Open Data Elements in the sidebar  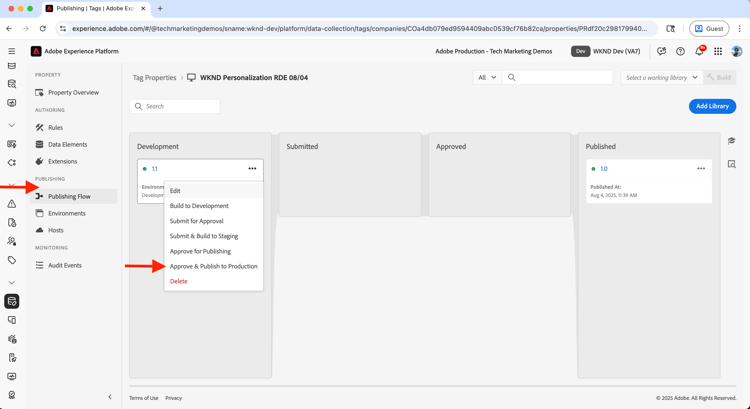click(73, 144)
